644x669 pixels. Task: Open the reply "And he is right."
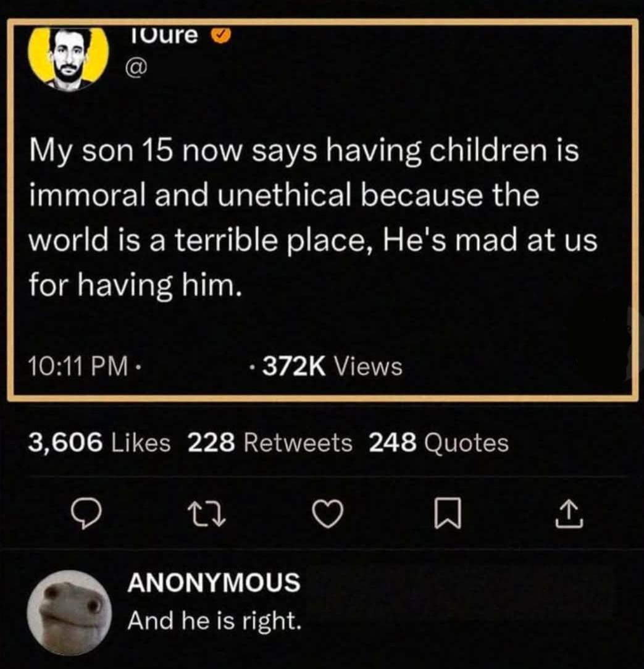point(214,620)
